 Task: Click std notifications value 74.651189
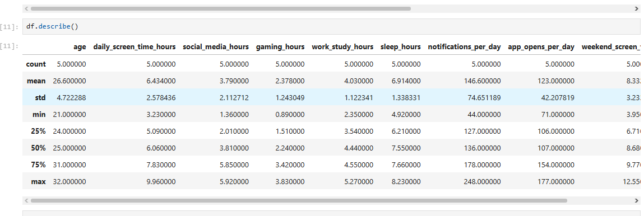[484, 98]
